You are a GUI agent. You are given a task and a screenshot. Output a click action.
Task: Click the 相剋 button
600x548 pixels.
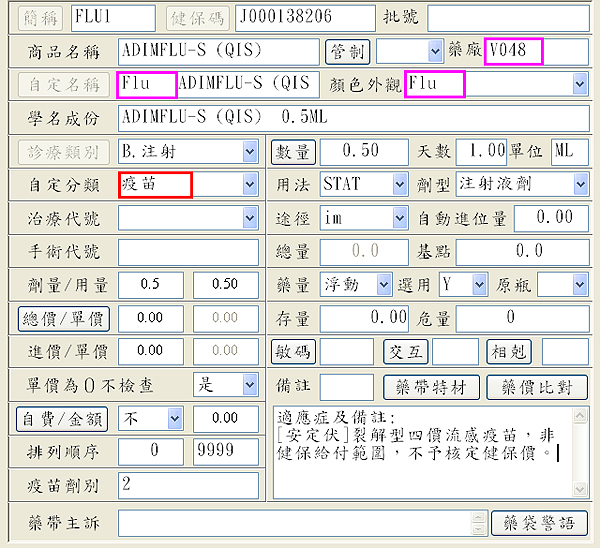(x=510, y=352)
